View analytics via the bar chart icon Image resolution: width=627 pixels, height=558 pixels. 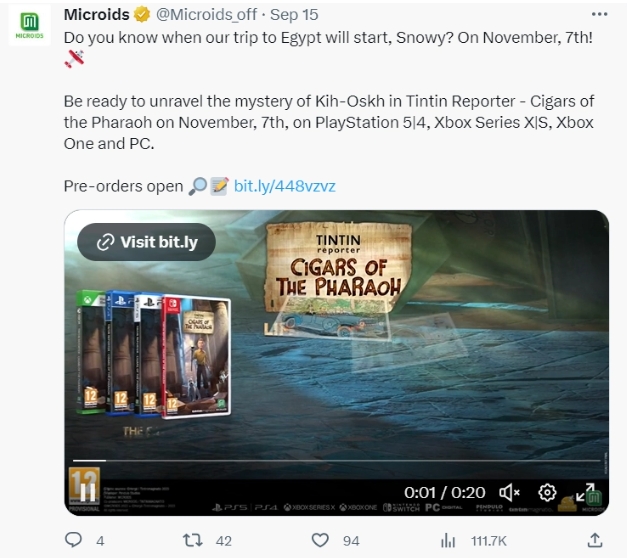(448, 540)
